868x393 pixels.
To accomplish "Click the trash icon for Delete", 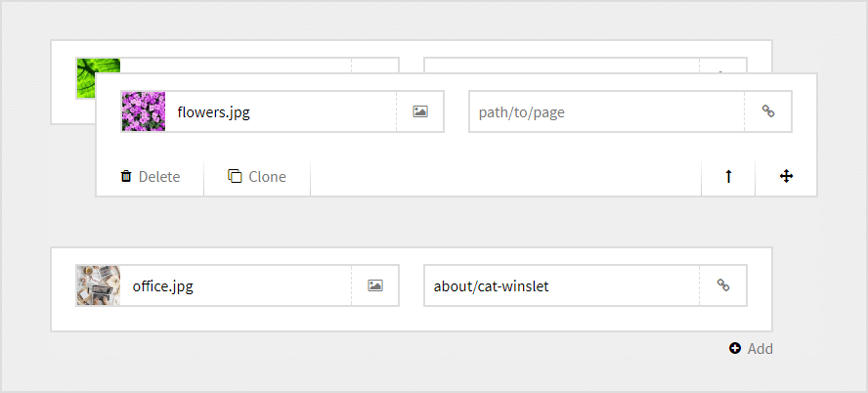I will (126, 177).
